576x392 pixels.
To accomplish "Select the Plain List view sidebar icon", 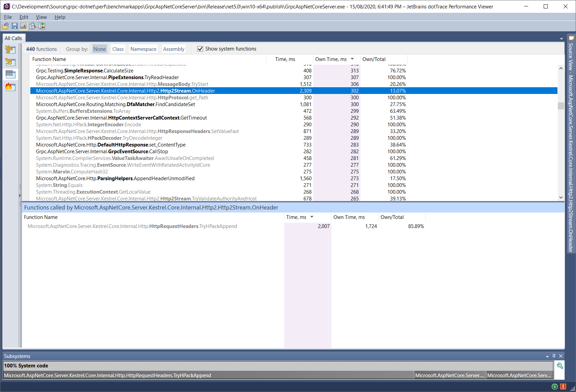I will [x=10, y=74].
